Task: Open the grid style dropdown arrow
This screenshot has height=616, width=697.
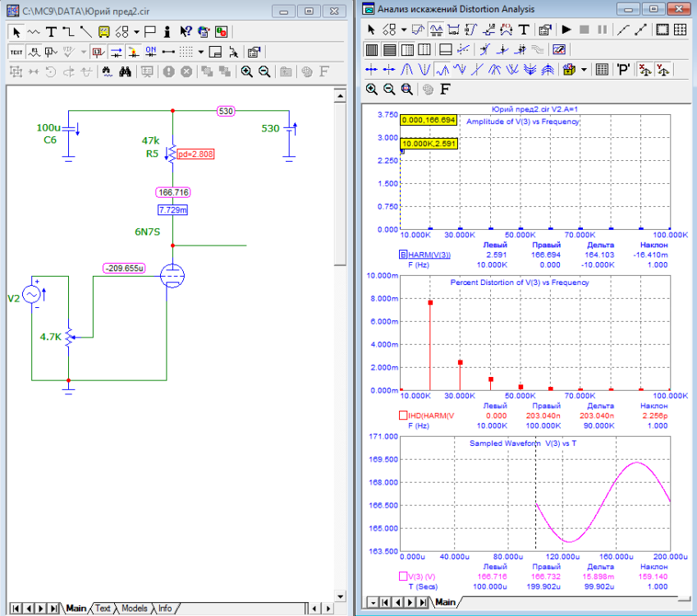Action: click(200, 51)
